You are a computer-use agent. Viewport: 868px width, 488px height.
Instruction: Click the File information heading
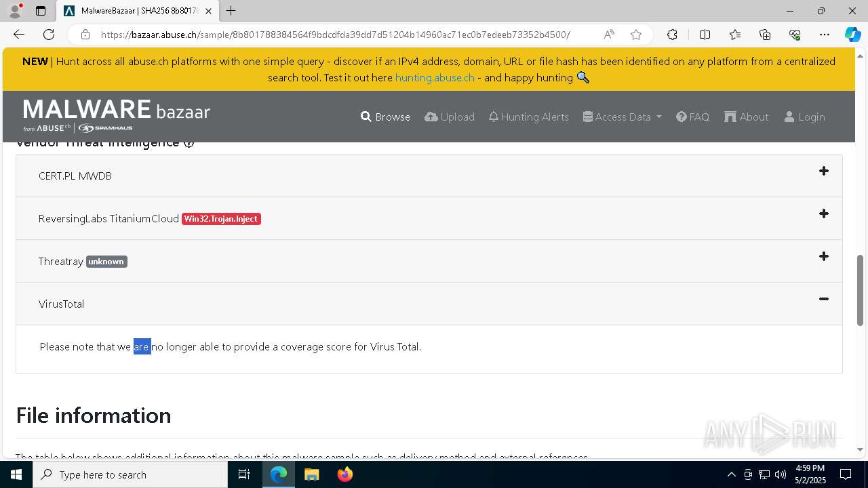[x=94, y=415]
